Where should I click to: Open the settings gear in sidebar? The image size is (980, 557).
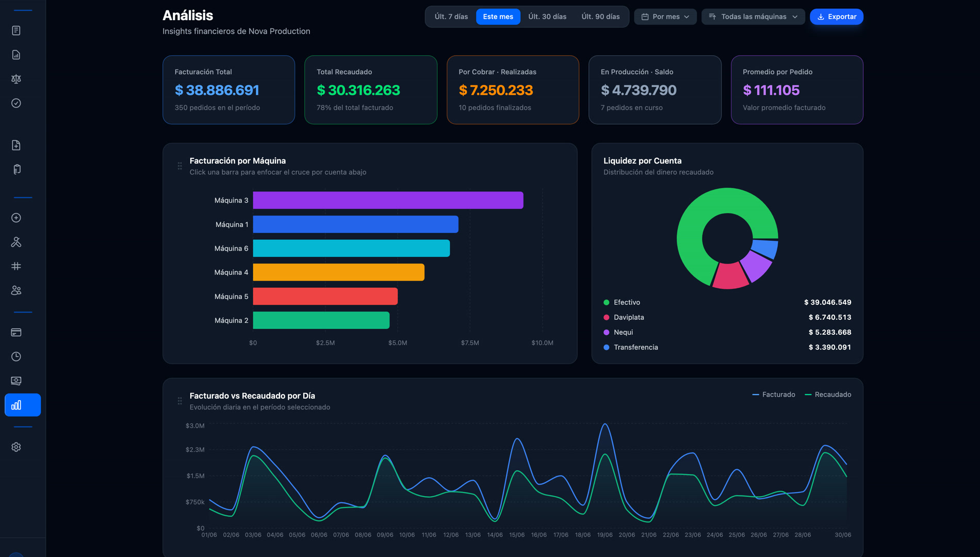coord(16,447)
